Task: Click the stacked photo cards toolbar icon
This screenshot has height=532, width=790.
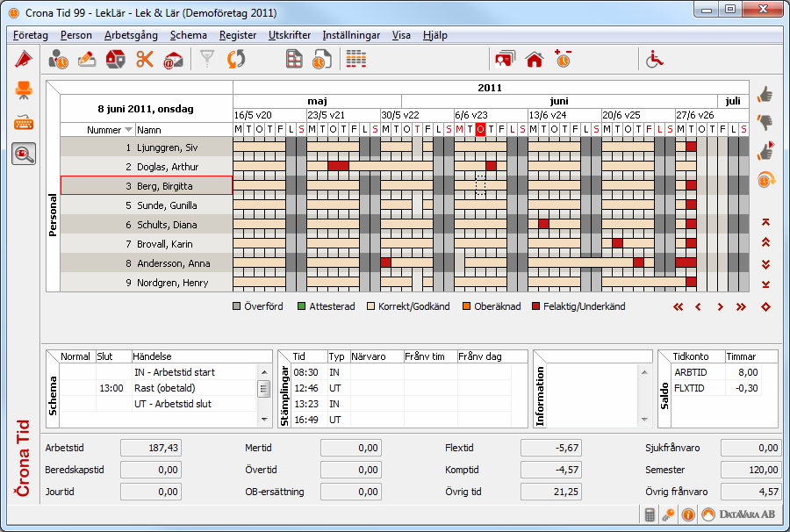Action: coord(506,60)
